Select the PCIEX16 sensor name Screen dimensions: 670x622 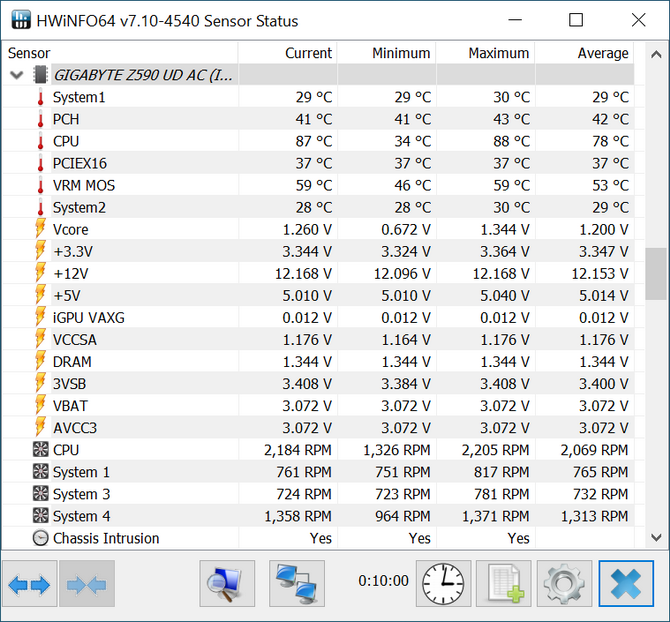point(79,163)
